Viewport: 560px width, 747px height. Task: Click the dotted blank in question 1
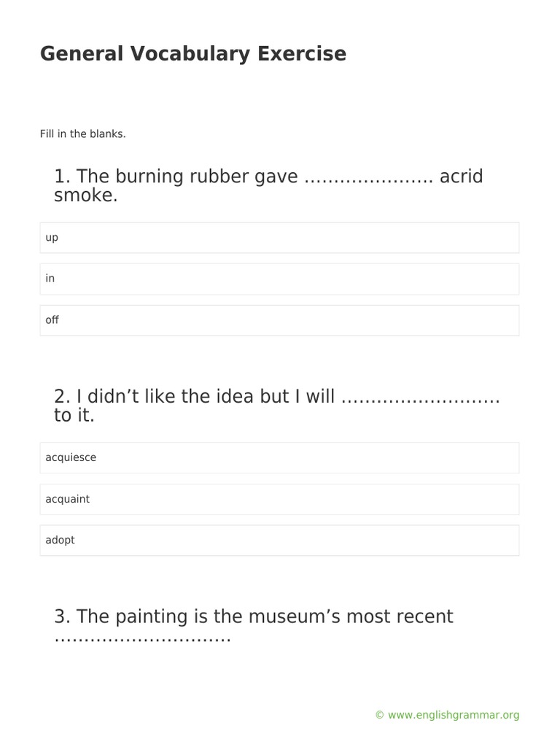point(368,177)
